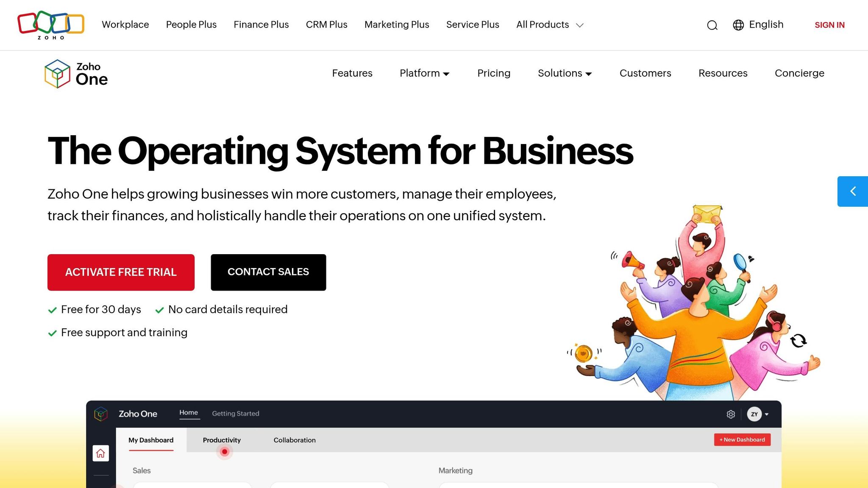Open the search icon in the top bar
Viewport: 868px width, 488px height.
pyautogui.click(x=712, y=25)
